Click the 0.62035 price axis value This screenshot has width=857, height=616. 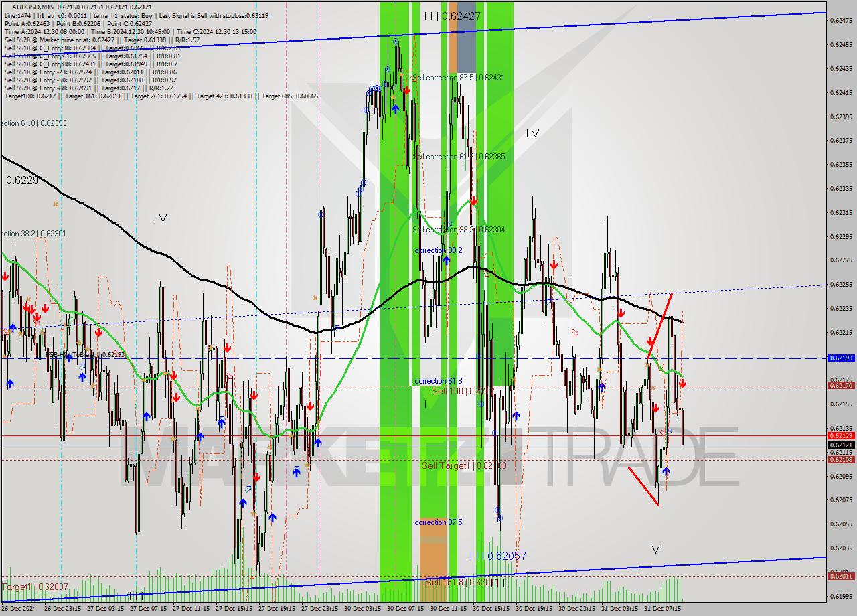point(841,548)
